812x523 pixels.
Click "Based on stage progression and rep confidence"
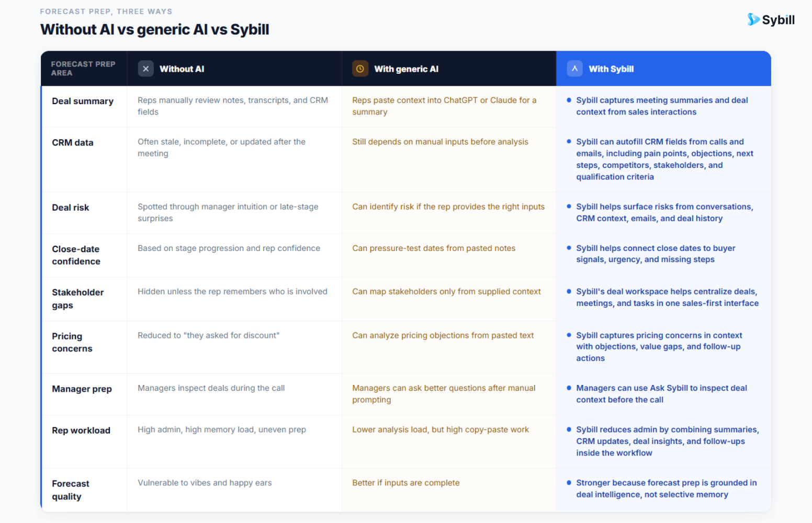[x=229, y=248]
